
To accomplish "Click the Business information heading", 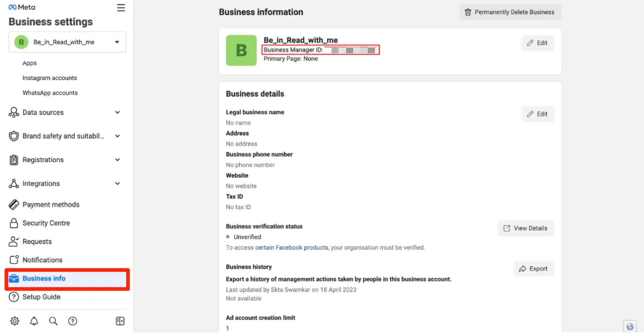I will coord(261,12).
